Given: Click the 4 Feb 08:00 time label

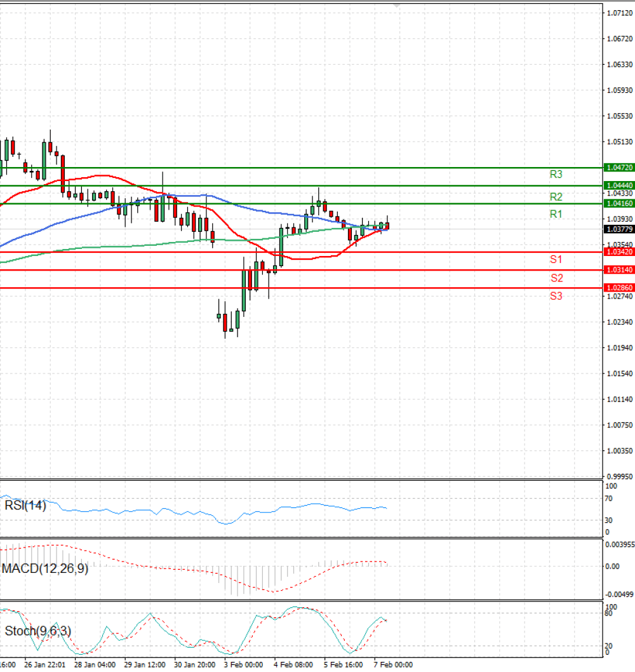Looking at the screenshot, I should (293, 665).
